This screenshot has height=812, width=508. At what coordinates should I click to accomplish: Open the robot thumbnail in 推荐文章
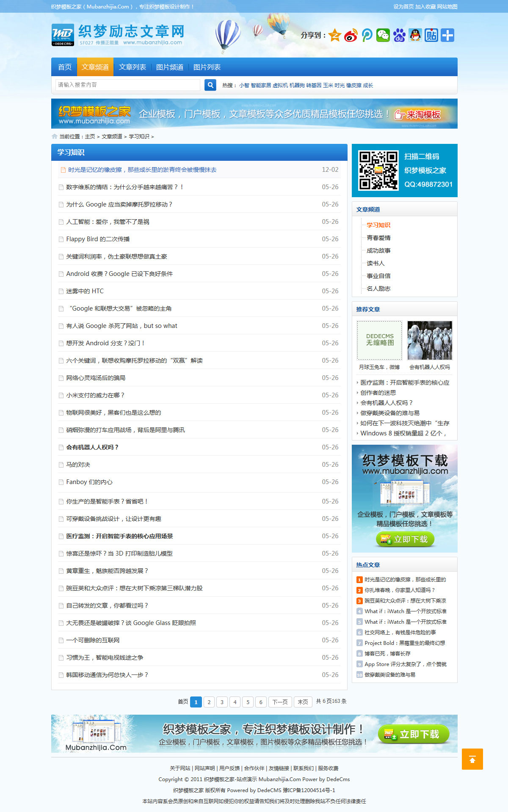point(429,340)
